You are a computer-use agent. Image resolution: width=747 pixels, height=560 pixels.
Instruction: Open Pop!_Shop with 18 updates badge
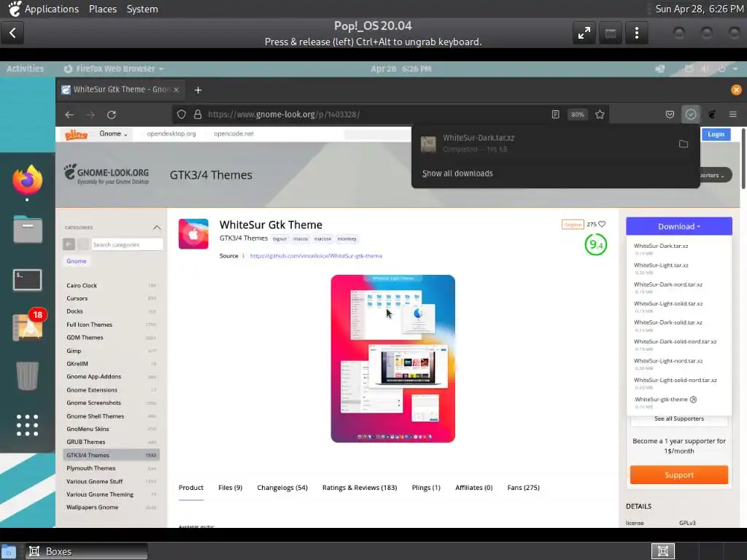pos(28,326)
